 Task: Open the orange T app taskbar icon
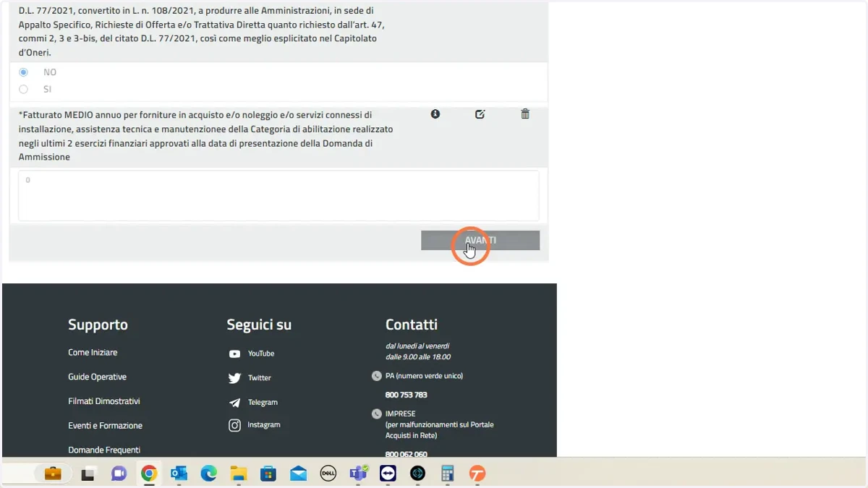click(x=477, y=474)
